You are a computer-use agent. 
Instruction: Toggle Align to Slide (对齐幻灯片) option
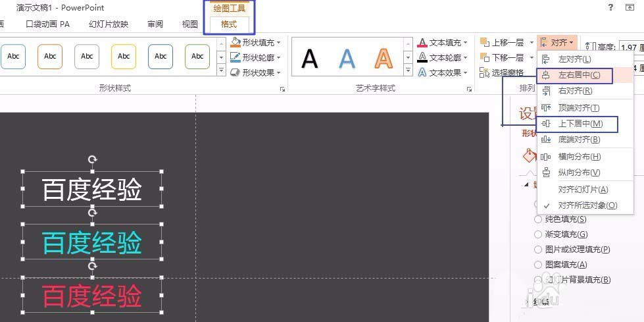coord(583,190)
